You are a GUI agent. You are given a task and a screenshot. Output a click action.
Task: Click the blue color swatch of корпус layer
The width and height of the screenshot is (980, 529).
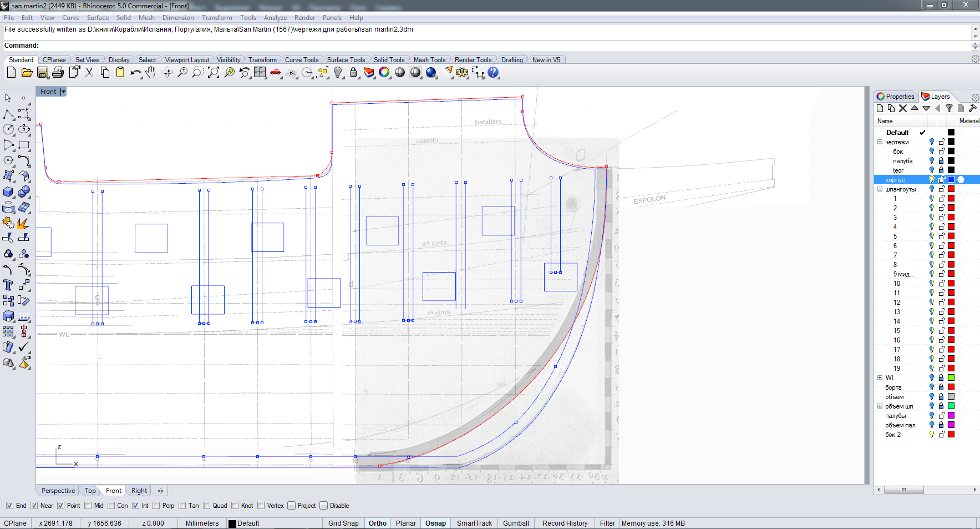pos(951,180)
